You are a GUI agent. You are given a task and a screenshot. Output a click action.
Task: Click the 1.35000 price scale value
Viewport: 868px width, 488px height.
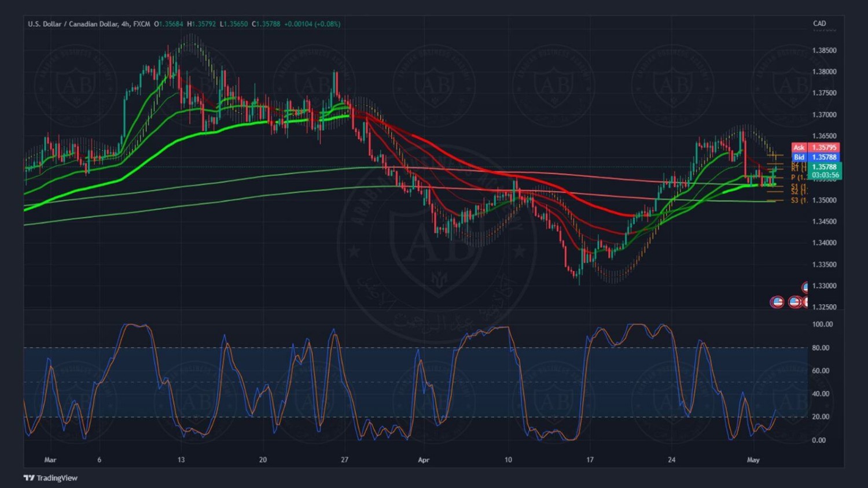tap(824, 200)
